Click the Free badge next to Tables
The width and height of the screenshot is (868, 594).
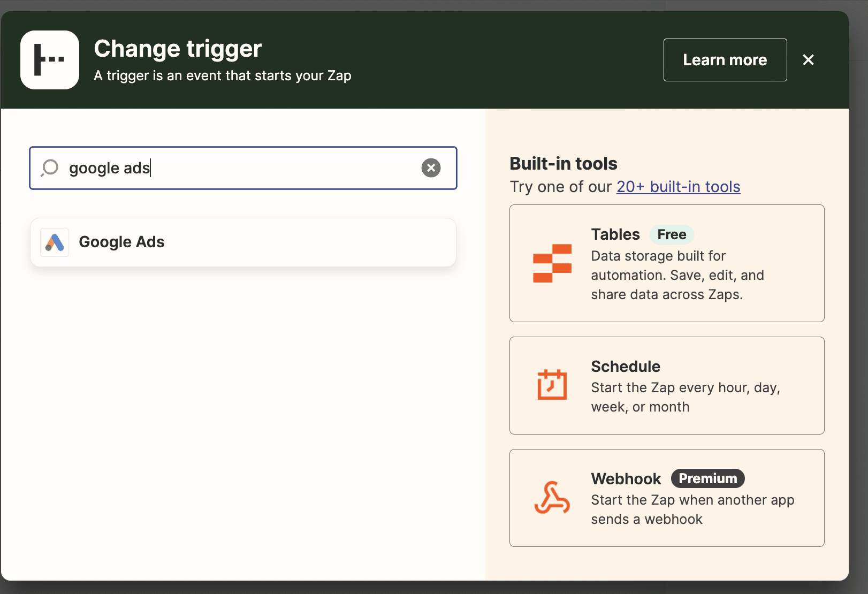(672, 234)
